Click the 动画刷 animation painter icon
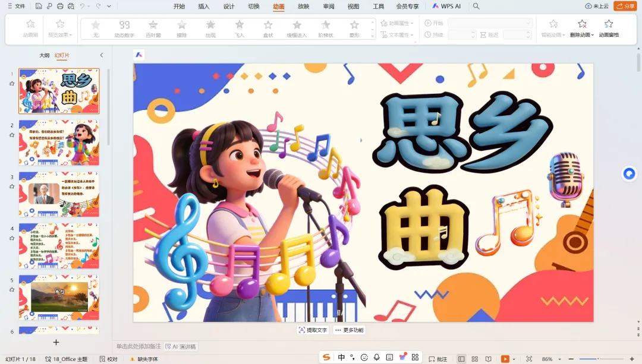This screenshot has height=364, width=642. click(31, 29)
